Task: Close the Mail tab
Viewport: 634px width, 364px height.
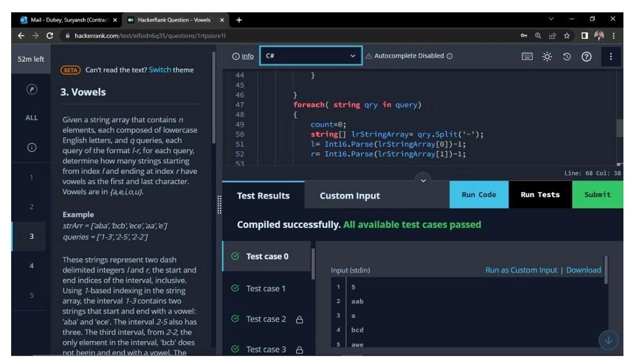Action: 115,20
